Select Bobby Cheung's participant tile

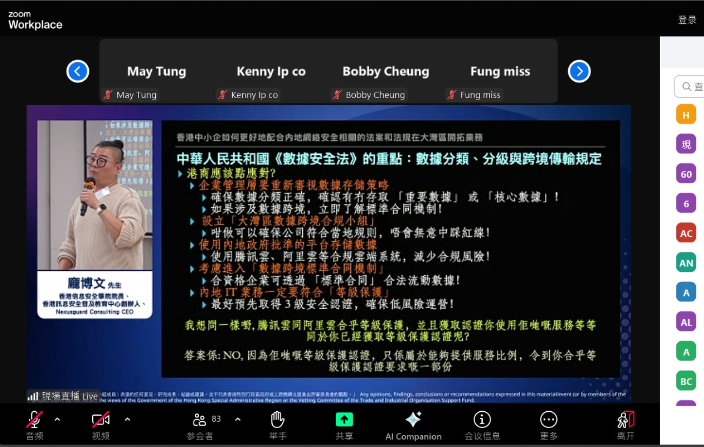pyautogui.click(x=386, y=71)
